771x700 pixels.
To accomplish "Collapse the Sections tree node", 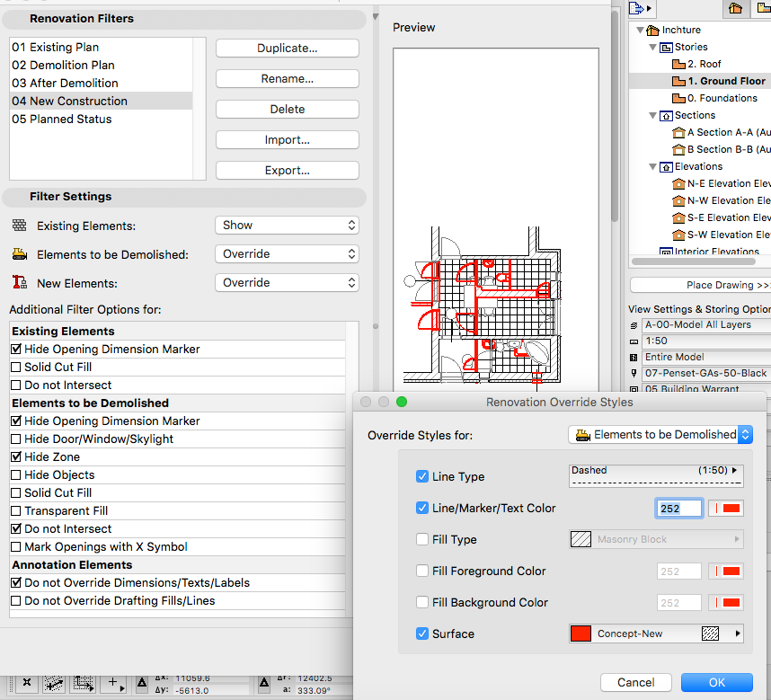I will tap(653, 116).
